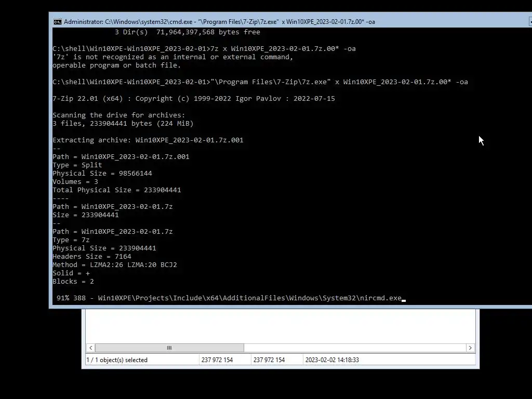Click the 'Scanning the drive for archives:' line
532x399 pixels.
(119, 115)
